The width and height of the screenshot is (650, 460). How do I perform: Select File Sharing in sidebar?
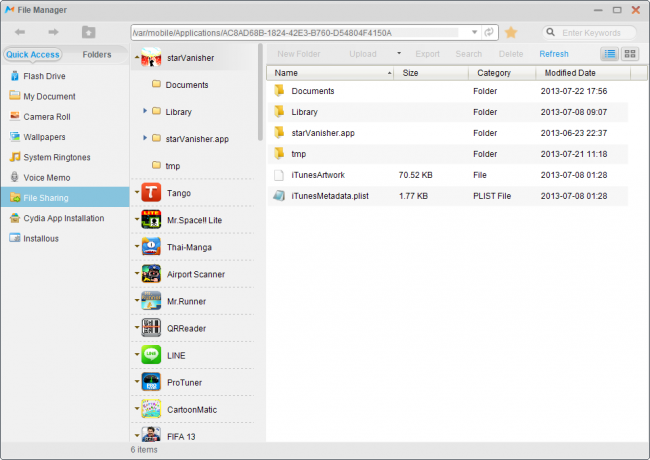[65, 197]
